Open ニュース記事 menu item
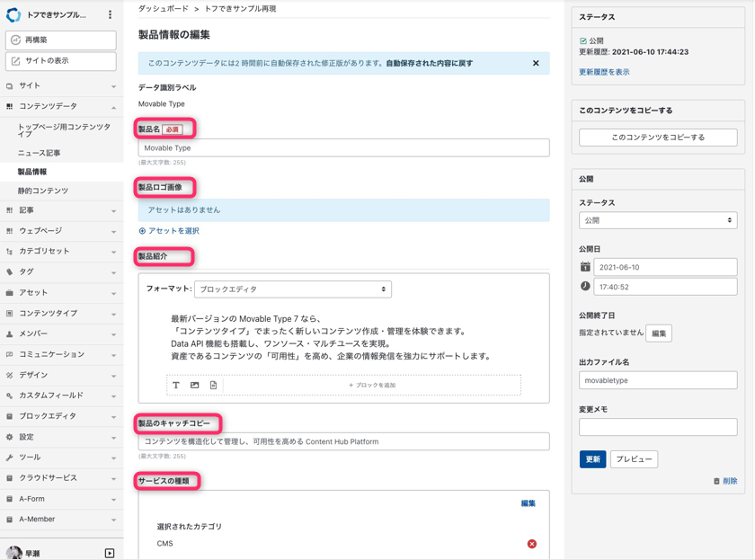 [x=39, y=153]
